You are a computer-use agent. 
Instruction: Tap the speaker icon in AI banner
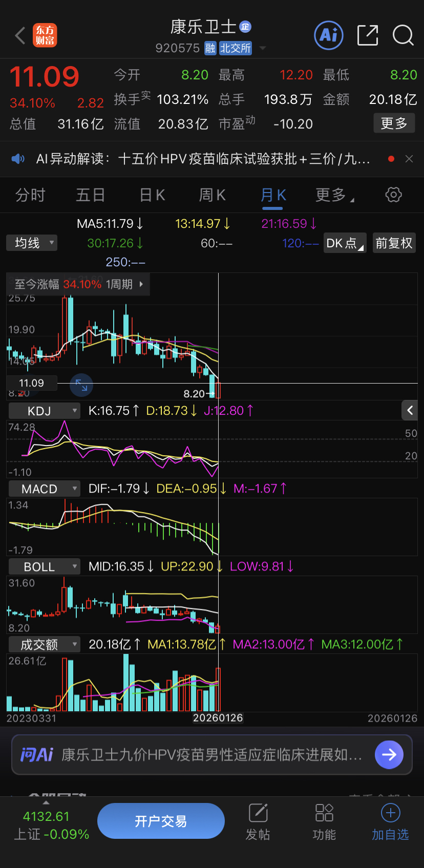tap(18, 159)
